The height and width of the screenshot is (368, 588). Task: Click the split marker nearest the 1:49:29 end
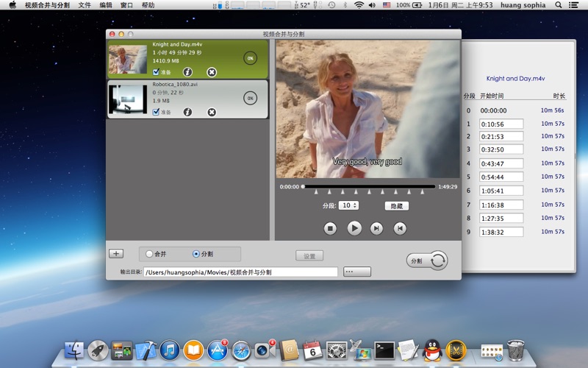coord(422,192)
